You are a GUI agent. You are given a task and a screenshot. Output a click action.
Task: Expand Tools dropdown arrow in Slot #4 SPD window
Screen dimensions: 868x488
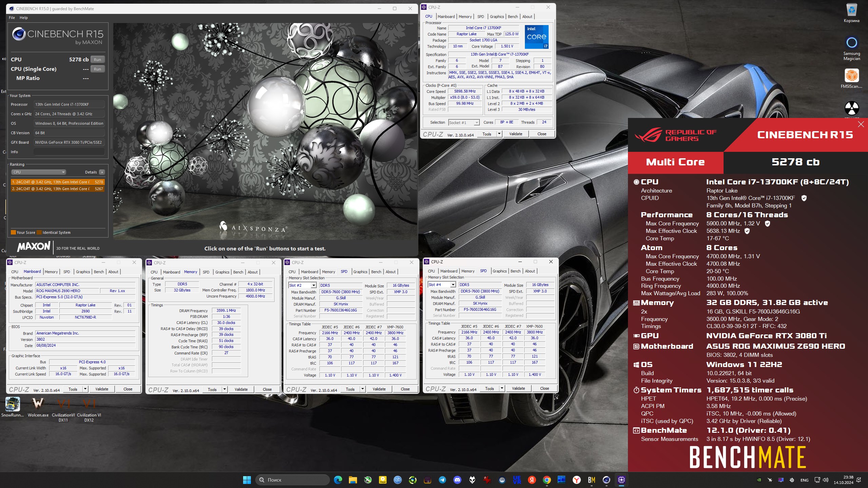coord(502,388)
